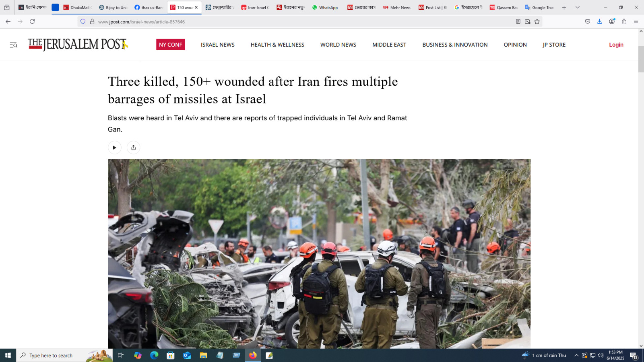Open Firefox downloads panel
The width and height of the screenshot is (644, 362).
click(x=599, y=22)
